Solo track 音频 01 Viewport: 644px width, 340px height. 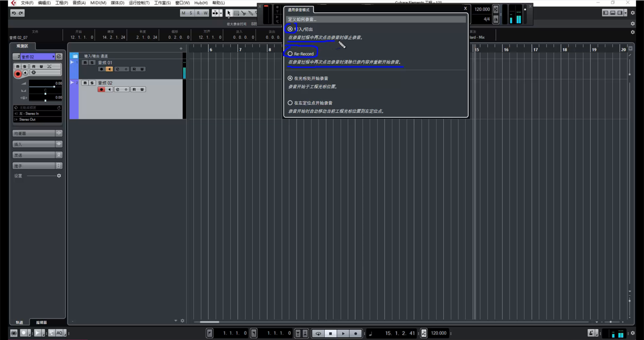(x=92, y=63)
